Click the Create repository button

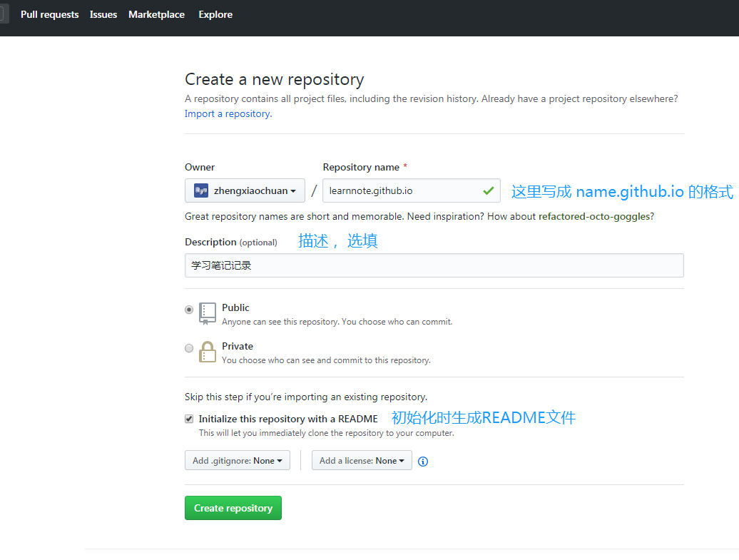[x=233, y=508]
